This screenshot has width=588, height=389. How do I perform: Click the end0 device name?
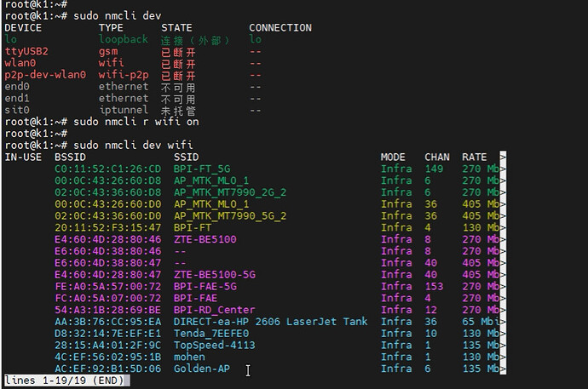tap(17, 87)
